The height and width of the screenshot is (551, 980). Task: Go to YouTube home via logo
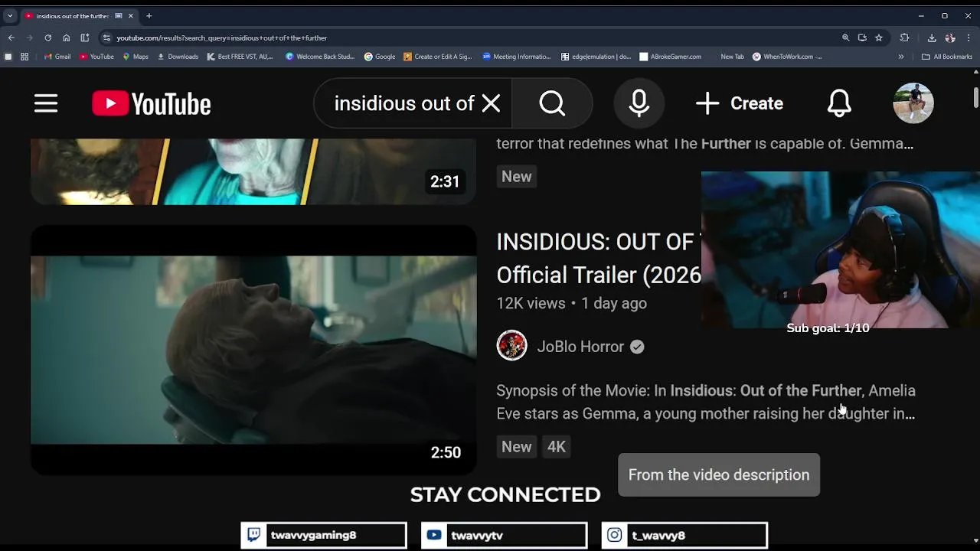pyautogui.click(x=152, y=104)
